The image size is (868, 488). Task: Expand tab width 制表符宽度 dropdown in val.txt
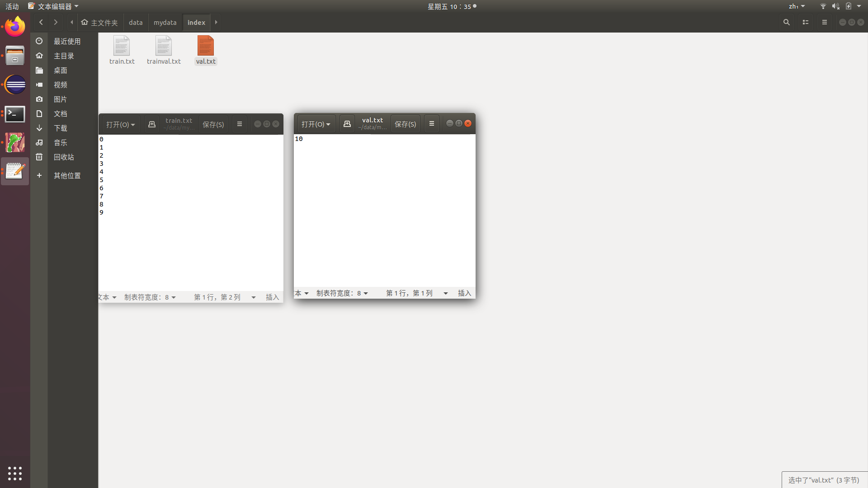tap(342, 293)
